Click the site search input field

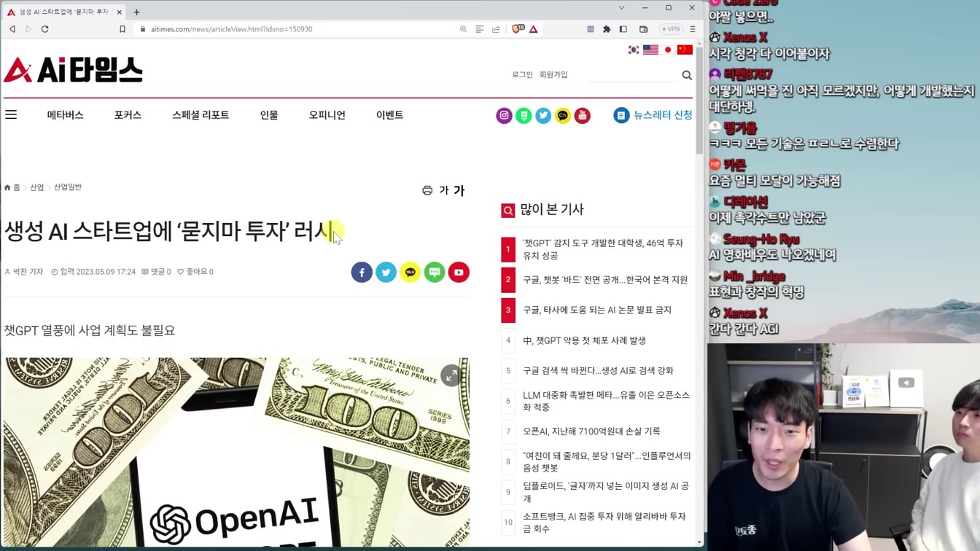tap(631, 74)
